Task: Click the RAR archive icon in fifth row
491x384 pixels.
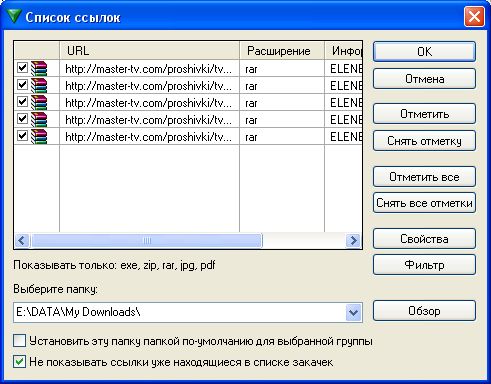Action: tap(39, 136)
